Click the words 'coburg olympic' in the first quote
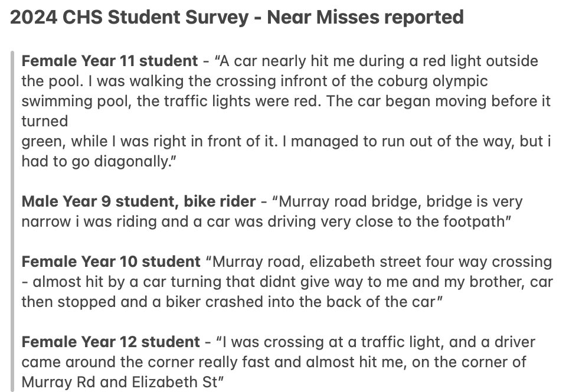The width and height of the screenshot is (569, 392). (433, 81)
